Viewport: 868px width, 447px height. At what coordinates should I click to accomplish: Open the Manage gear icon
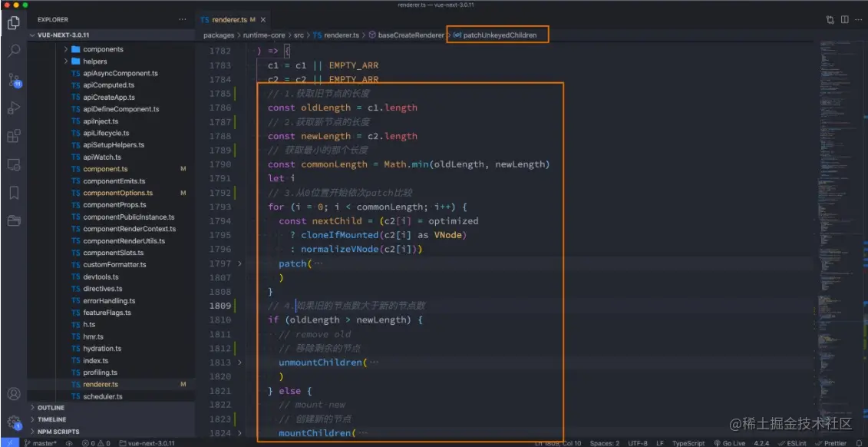(14, 422)
